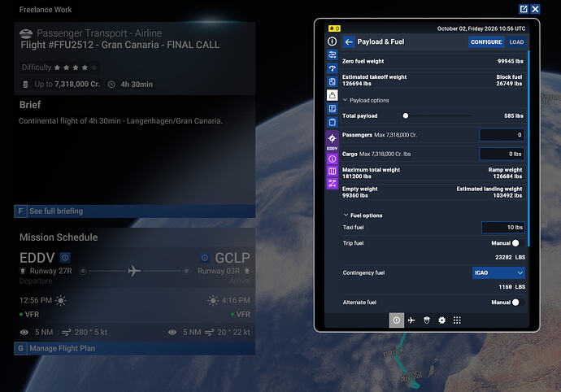
Task: Open the purple airport info icon
Action: click(x=332, y=159)
